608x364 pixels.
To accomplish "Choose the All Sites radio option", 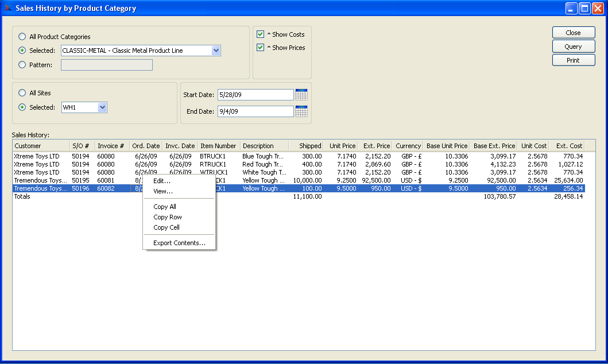I will pos(22,93).
